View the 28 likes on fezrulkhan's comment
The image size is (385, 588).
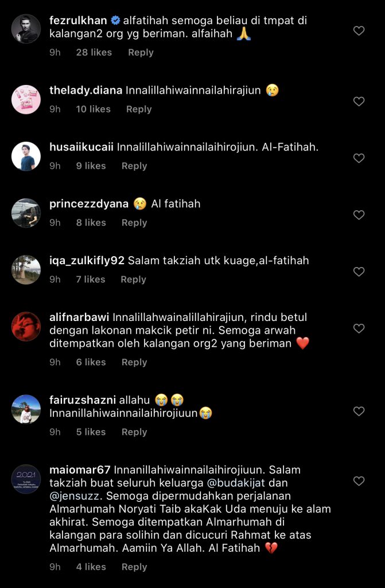click(94, 52)
